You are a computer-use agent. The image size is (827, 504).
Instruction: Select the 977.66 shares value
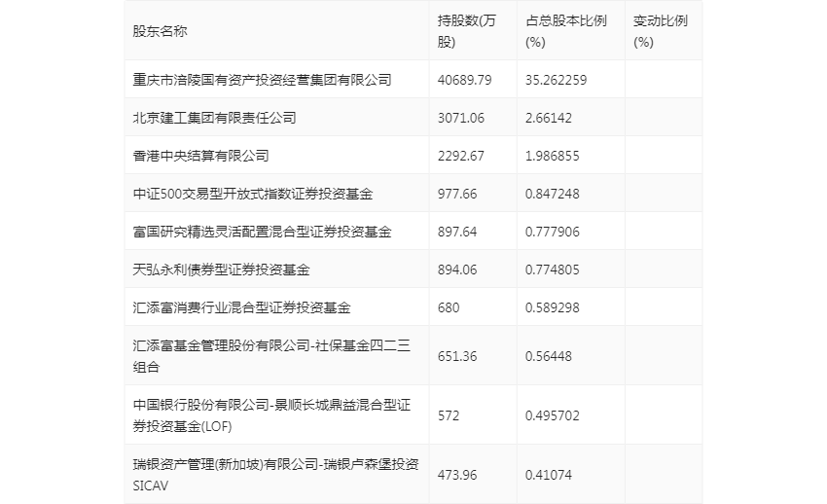(457, 194)
